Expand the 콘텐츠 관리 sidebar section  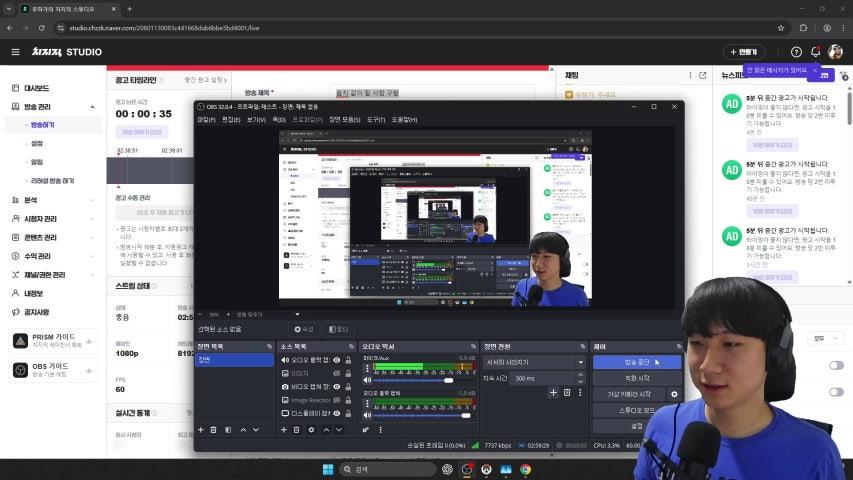[x=92, y=237]
